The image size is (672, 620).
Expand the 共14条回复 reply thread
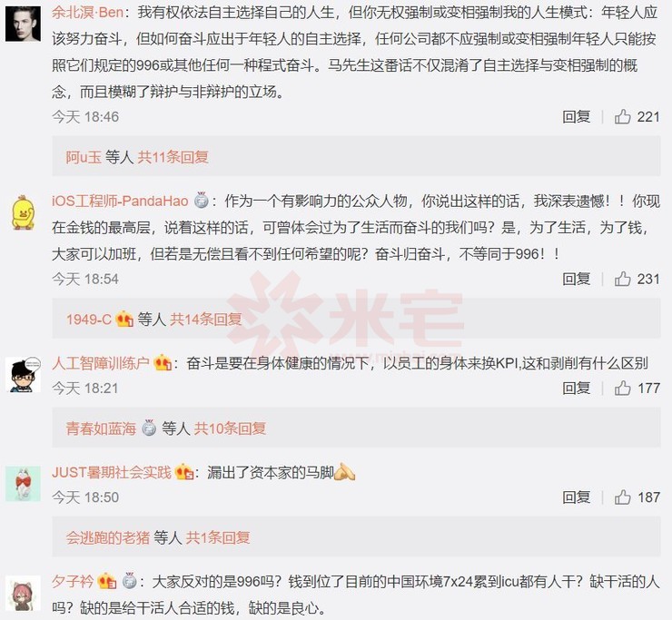tap(206, 320)
